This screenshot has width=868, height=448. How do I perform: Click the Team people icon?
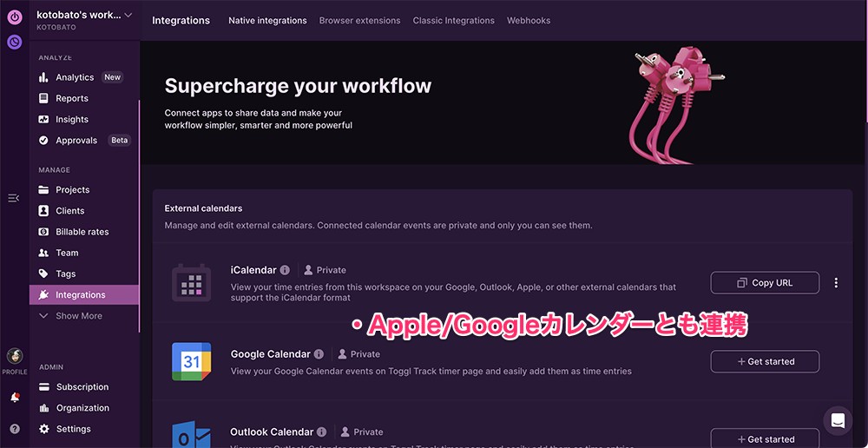[43, 253]
